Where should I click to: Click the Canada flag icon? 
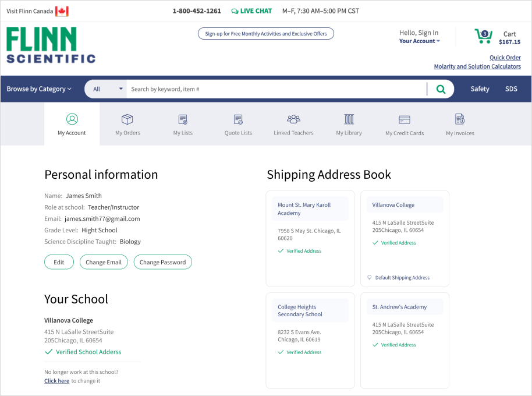coord(62,11)
